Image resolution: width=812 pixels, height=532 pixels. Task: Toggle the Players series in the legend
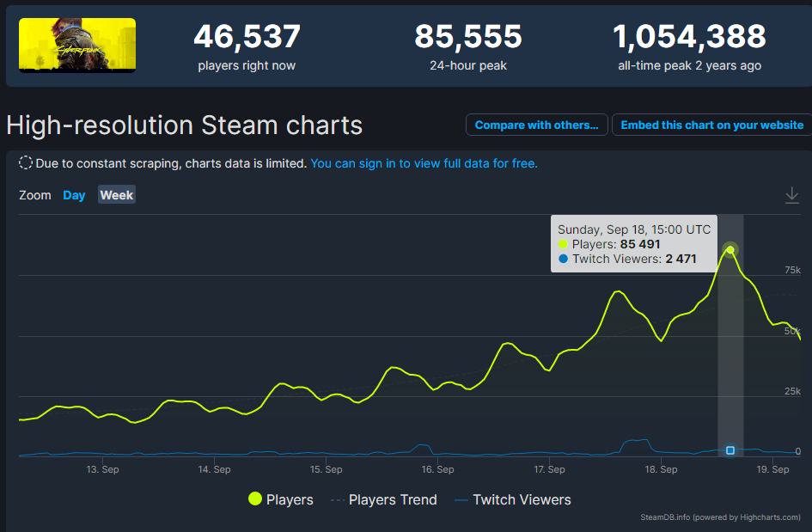pyautogui.click(x=281, y=499)
